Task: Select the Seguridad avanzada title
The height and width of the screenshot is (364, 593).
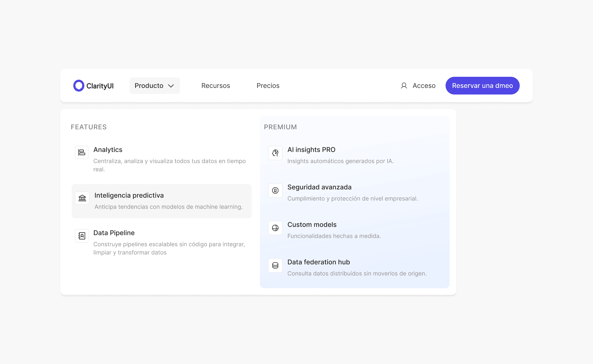Action: pyautogui.click(x=319, y=187)
